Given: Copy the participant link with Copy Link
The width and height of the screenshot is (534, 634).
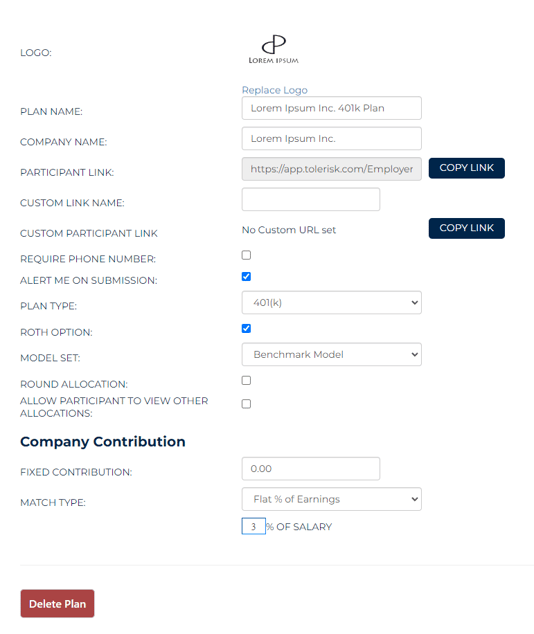Looking at the screenshot, I should [466, 168].
